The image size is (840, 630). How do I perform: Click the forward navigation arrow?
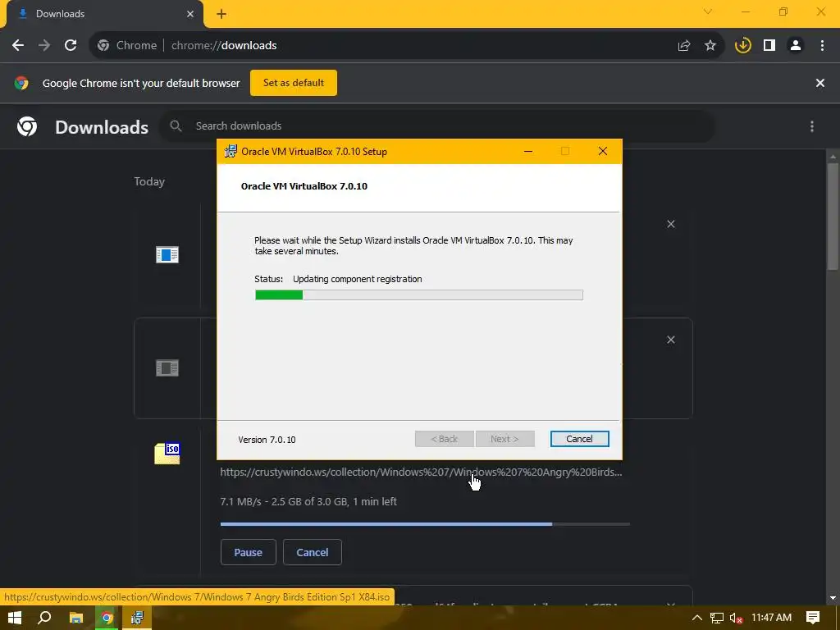44,46
